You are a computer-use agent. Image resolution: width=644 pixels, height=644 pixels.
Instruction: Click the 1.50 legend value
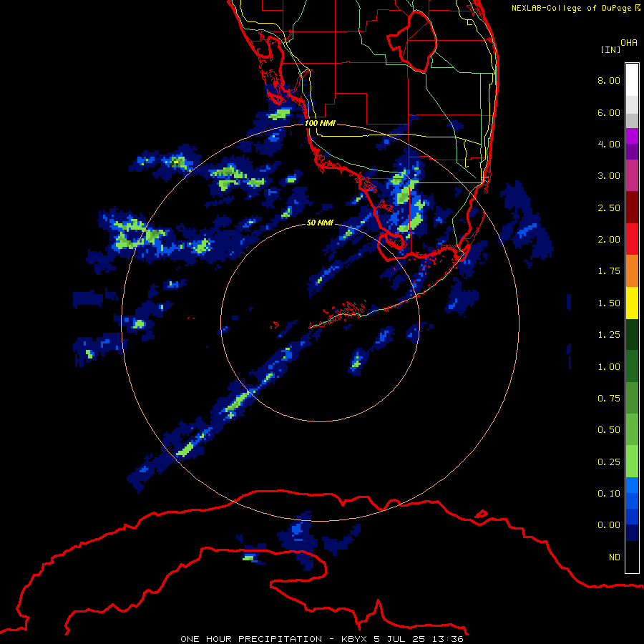(x=609, y=303)
